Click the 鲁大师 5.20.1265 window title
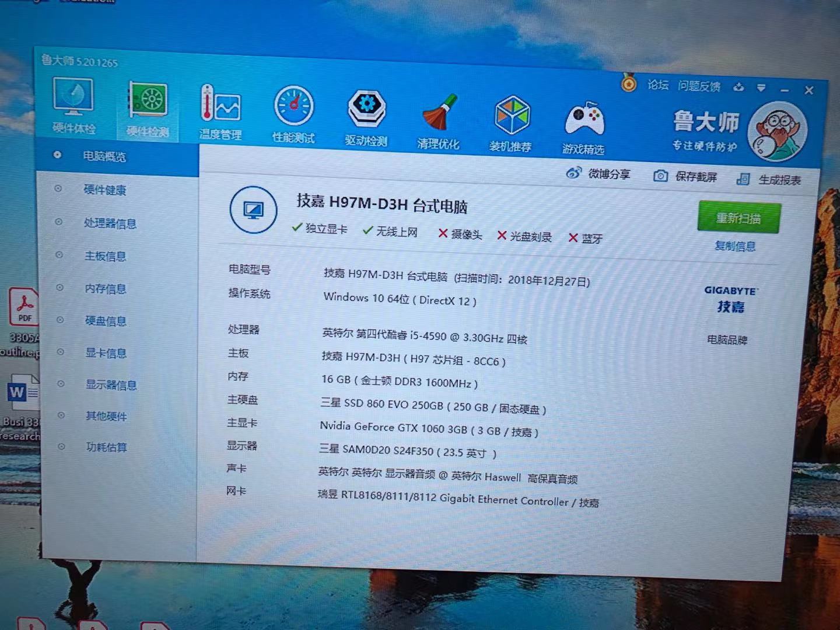Viewport: 840px width, 630px height. [80, 61]
